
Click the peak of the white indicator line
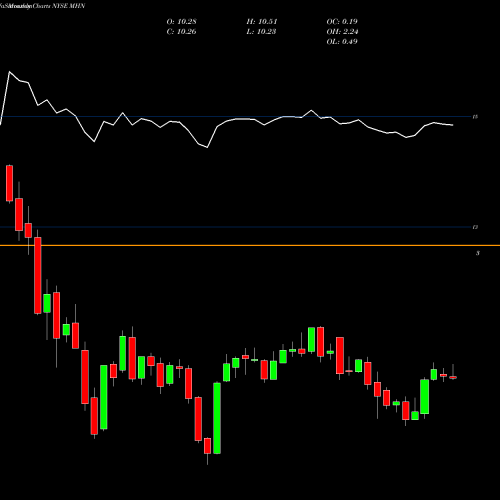[9, 72]
